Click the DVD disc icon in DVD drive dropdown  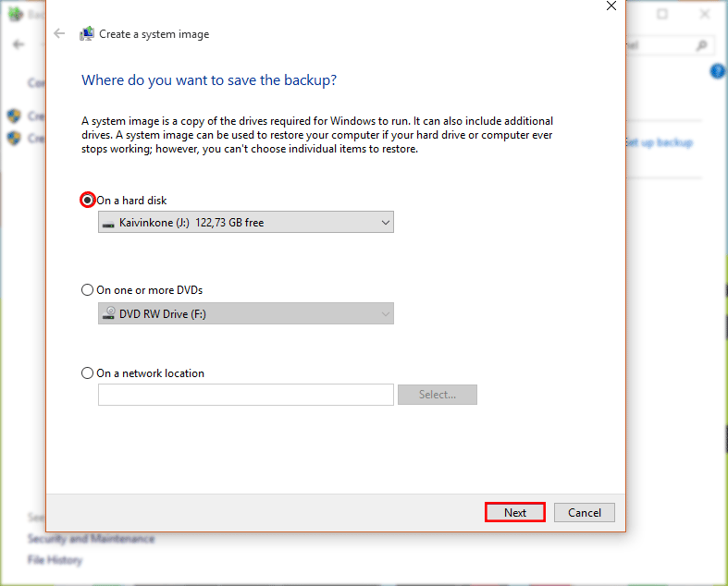coord(109,314)
